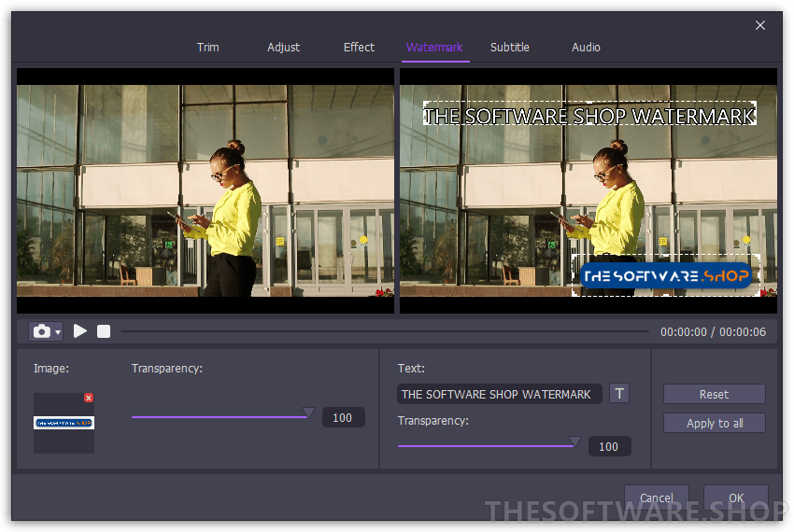Open the Adjust tab
Viewport: 794px width, 532px height.
pos(283,48)
